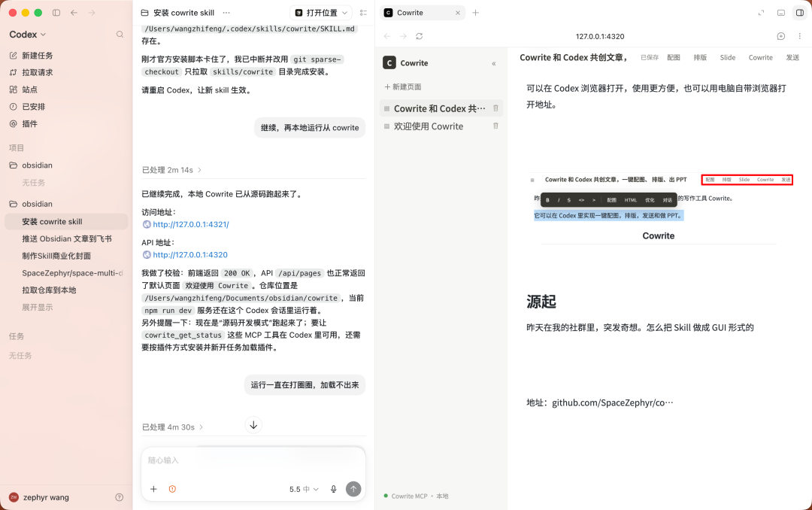The width and height of the screenshot is (812, 510).
Task: Open the 欢迎使用 Cowrite page
Action: pyautogui.click(x=429, y=126)
